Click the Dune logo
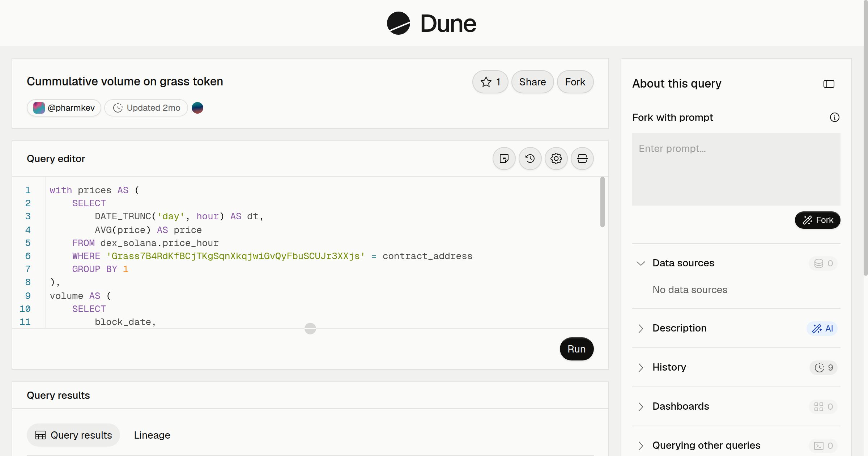The height and width of the screenshot is (456, 868). pos(431,23)
